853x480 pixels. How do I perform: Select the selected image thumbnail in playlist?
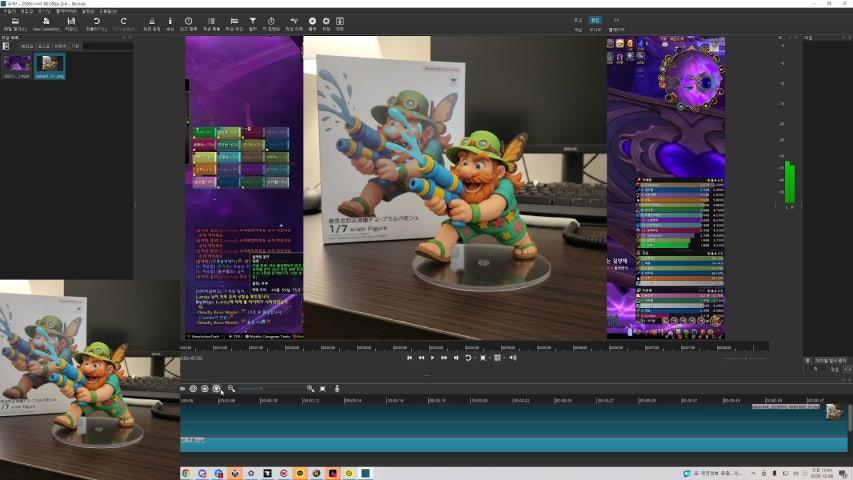[x=49, y=65]
